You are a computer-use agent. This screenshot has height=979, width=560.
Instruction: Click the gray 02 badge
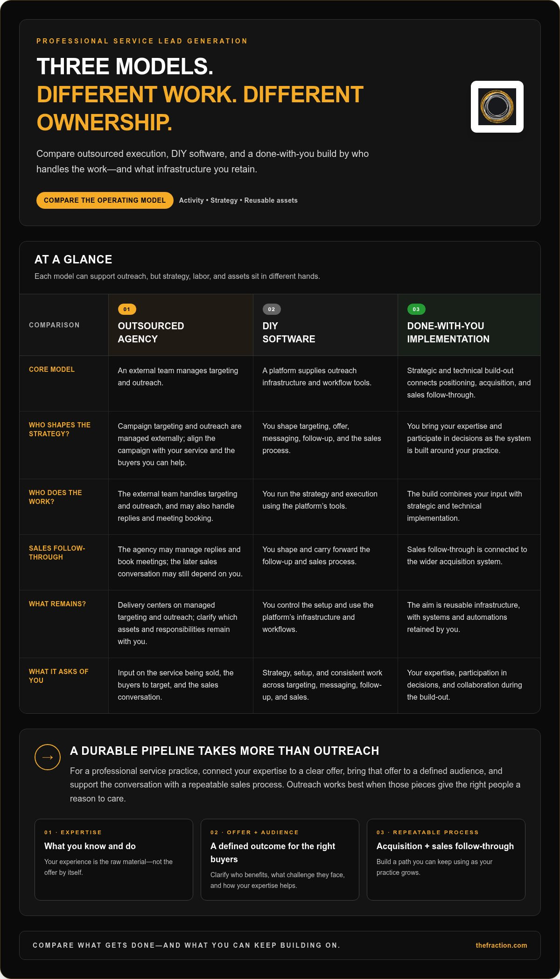pyautogui.click(x=272, y=309)
